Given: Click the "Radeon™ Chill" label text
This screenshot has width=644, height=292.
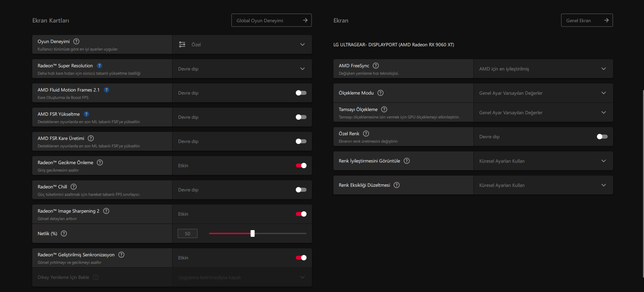Looking at the screenshot, I should [x=52, y=187].
